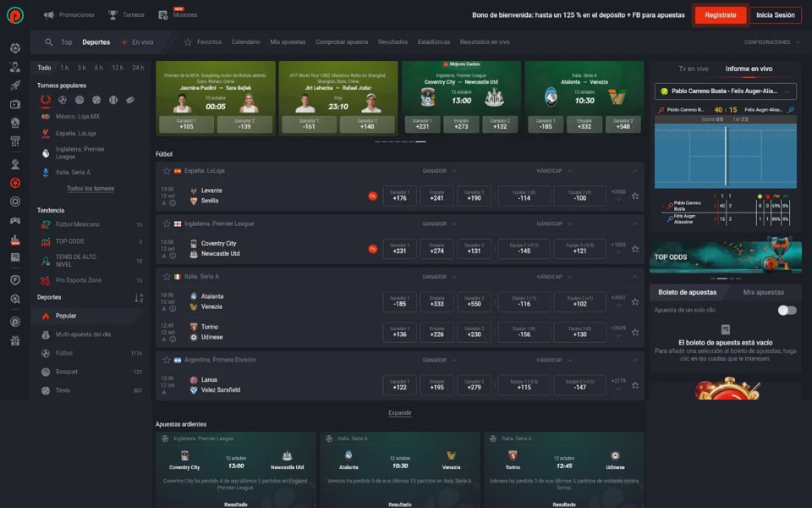Toggle Apuesta de un solo clic switch
The height and width of the screenshot is (508, 812).
(787, 310)
